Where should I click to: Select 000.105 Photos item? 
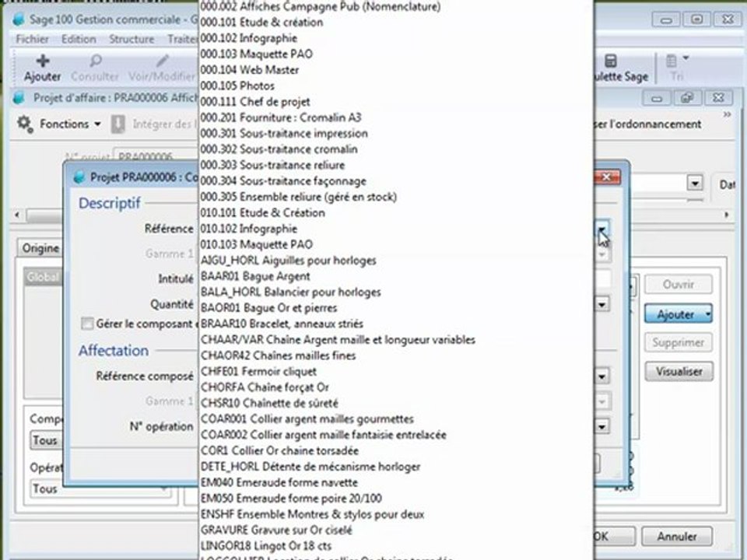(x=237, y=86)
